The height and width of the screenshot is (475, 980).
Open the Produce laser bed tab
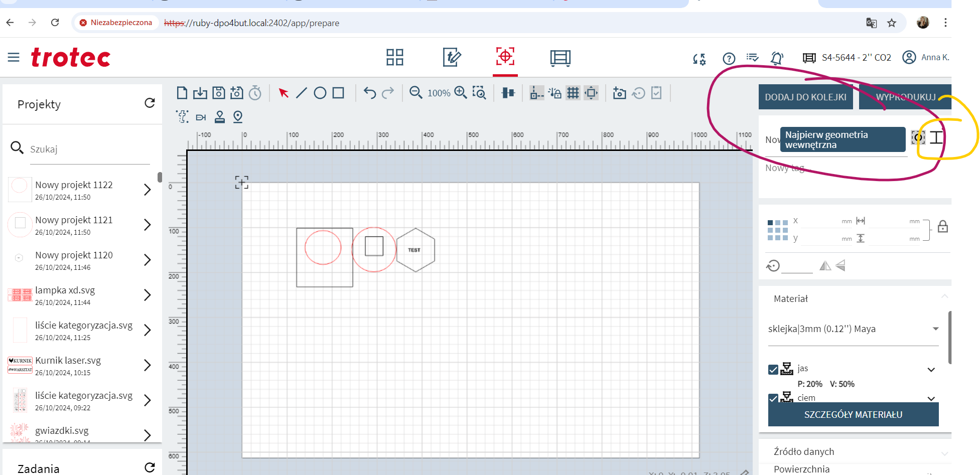pyautogui.click(x=561, y=58)
